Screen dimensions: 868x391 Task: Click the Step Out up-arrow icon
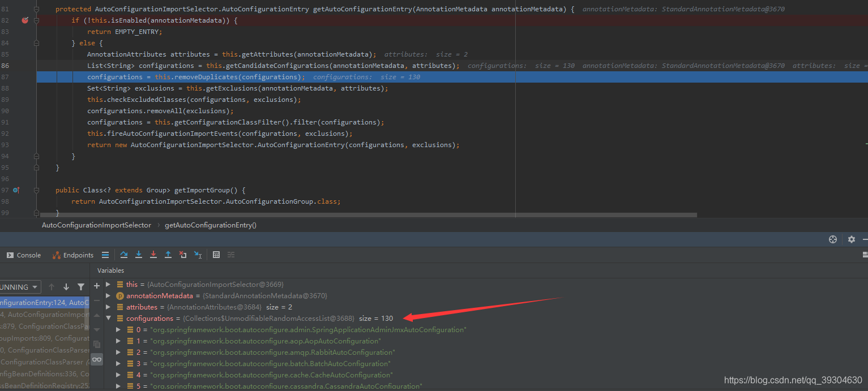168,255
